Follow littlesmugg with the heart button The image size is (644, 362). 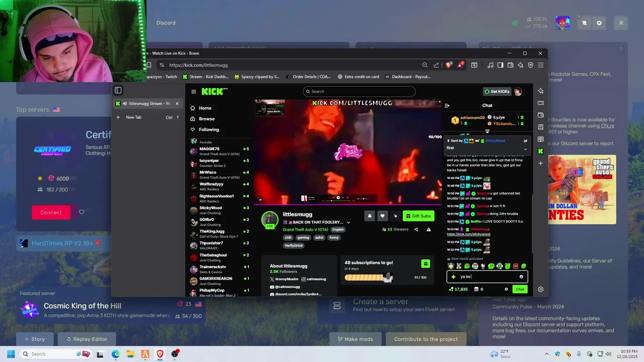(x=382, y=216)
